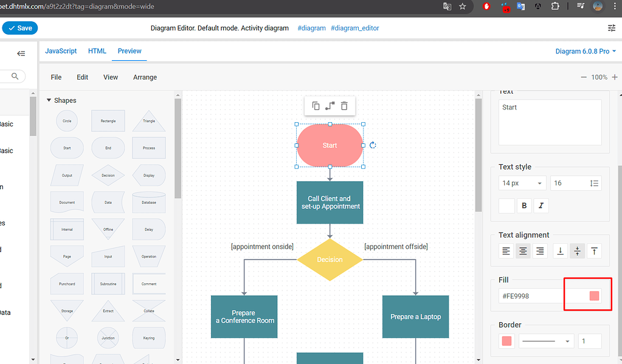The width and height of the screenshot is (622, 364).
Task: Toggle italic text styling
Action: [x=541, y=205]
